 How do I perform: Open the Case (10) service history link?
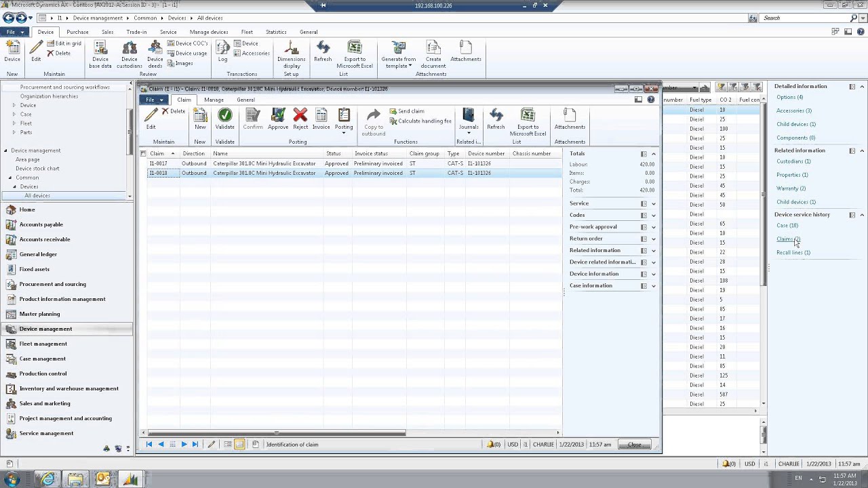(x=787, y=226)
